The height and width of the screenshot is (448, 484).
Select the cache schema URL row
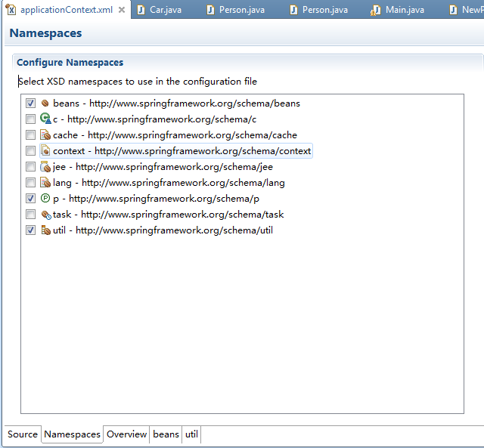(x=175, y=135)
